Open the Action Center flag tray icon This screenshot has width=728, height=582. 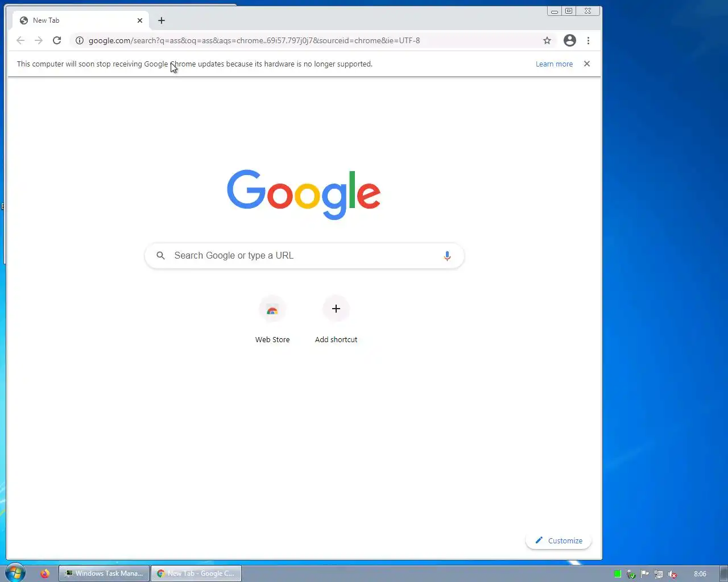(645, 574)
